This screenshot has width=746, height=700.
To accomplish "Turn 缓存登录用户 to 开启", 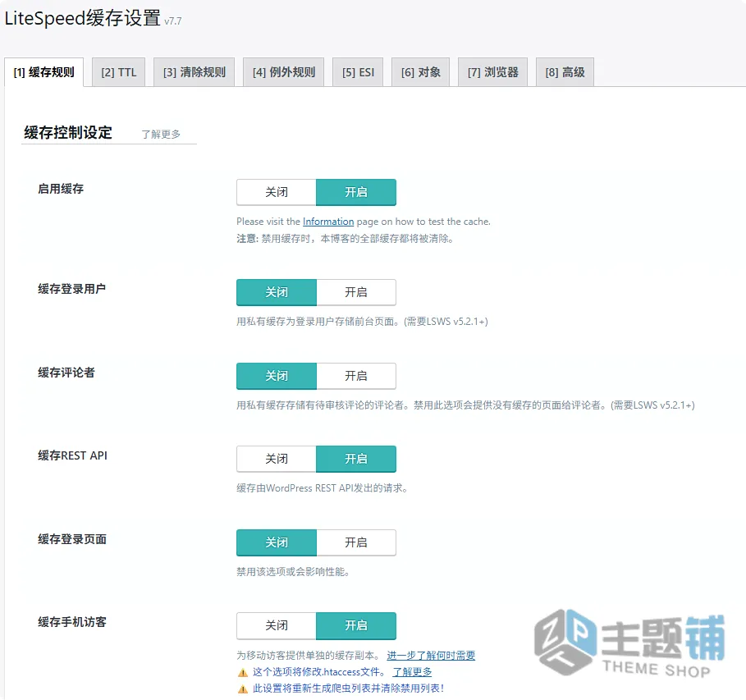I will click(356, 292).
